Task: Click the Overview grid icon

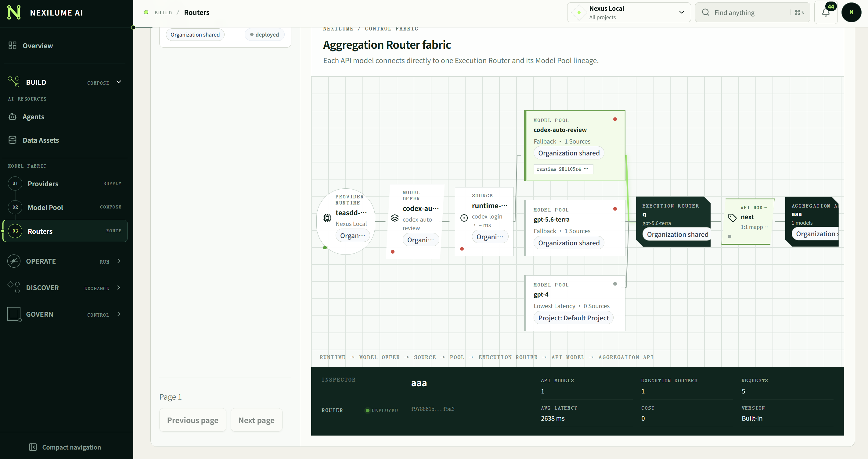Action: coord(13,45)
